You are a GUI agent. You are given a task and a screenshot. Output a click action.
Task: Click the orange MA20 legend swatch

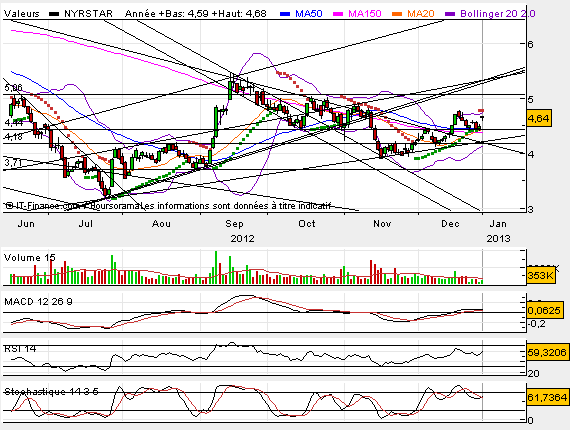pos(397,14)
